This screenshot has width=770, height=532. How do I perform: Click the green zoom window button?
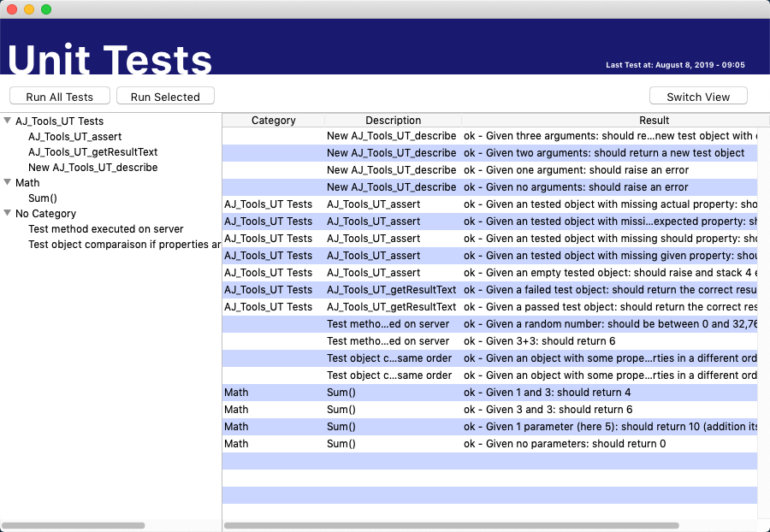(46, 9)
